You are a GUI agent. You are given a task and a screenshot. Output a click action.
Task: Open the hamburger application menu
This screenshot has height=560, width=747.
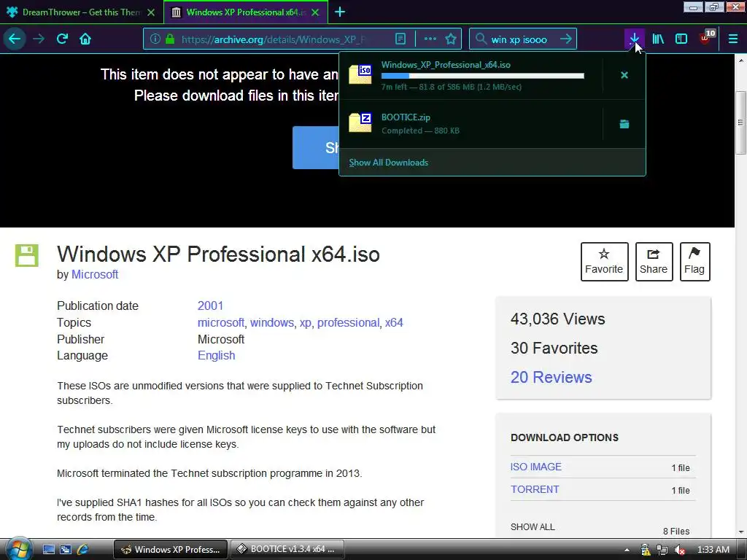(x=732, y=39)
